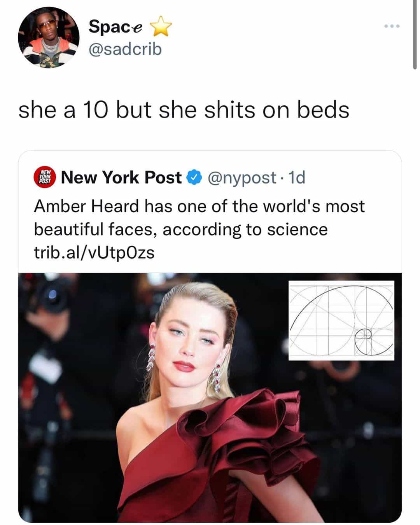The image size is (420, 525).
Task: Click the Amber Heard headline text
Action: coord(199,206)
